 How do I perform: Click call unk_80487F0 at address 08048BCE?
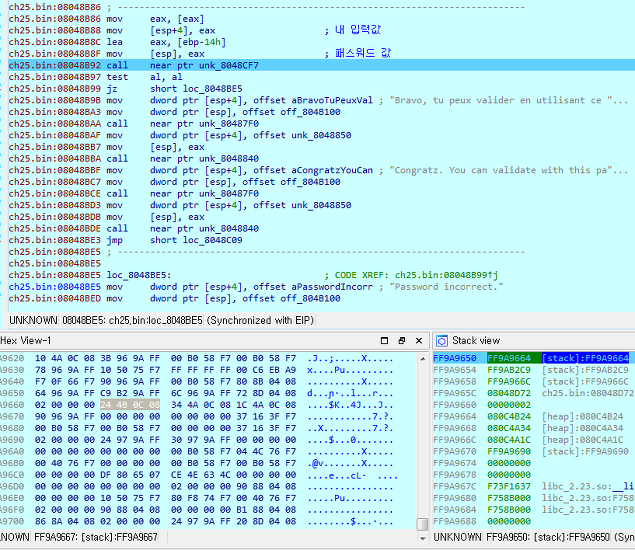tap(182, 194)
